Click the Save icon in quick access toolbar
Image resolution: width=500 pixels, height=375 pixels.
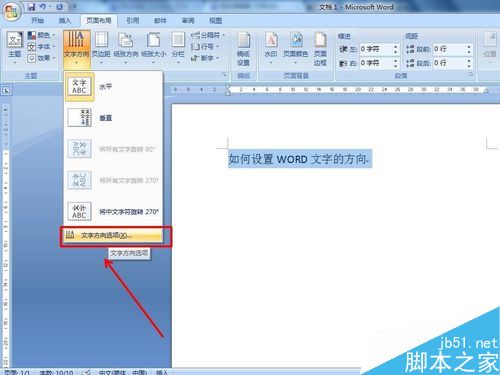click(31, 6)
